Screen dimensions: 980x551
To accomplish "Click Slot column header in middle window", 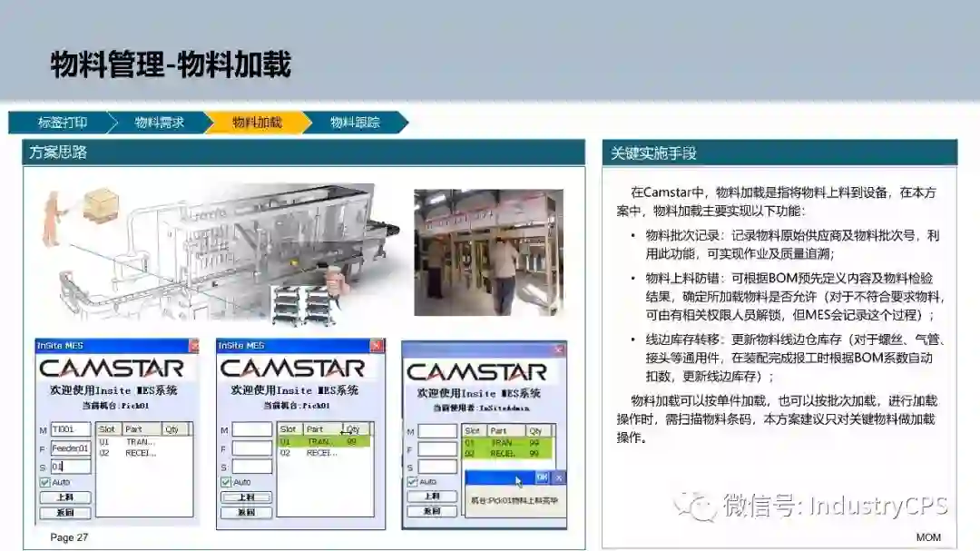I will [x=290, y=429].
